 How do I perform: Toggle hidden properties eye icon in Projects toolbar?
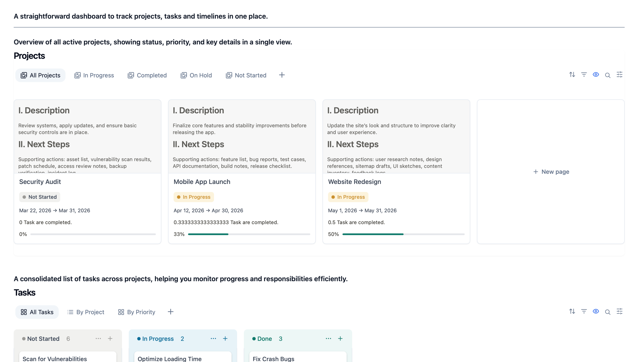pos(596,75)
